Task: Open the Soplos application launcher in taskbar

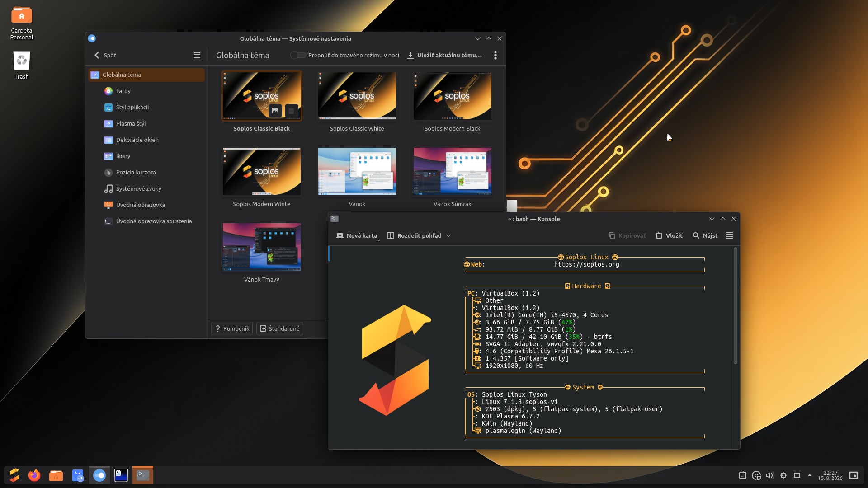Action: 14,475
